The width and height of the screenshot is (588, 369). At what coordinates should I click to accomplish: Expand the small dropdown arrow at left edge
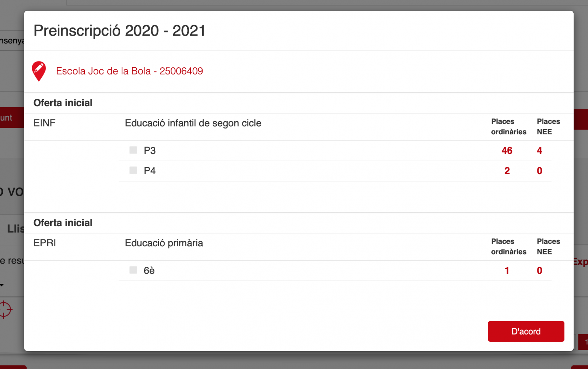click(2, 285)
